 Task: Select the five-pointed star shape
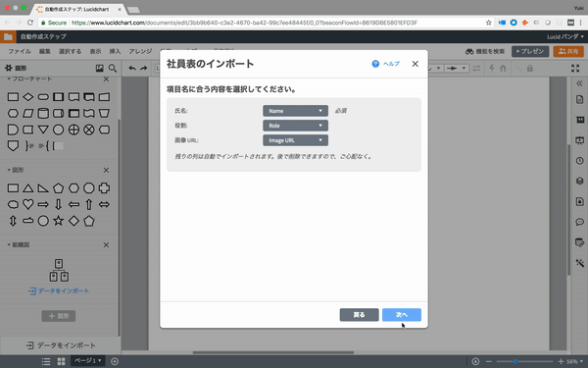(58, 221)
